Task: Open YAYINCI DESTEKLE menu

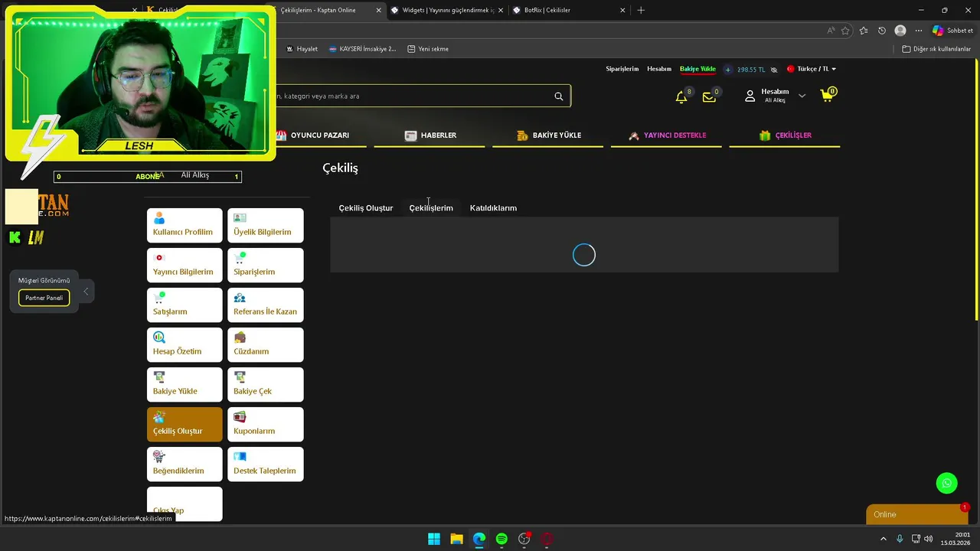Action: tap(667, 135)
